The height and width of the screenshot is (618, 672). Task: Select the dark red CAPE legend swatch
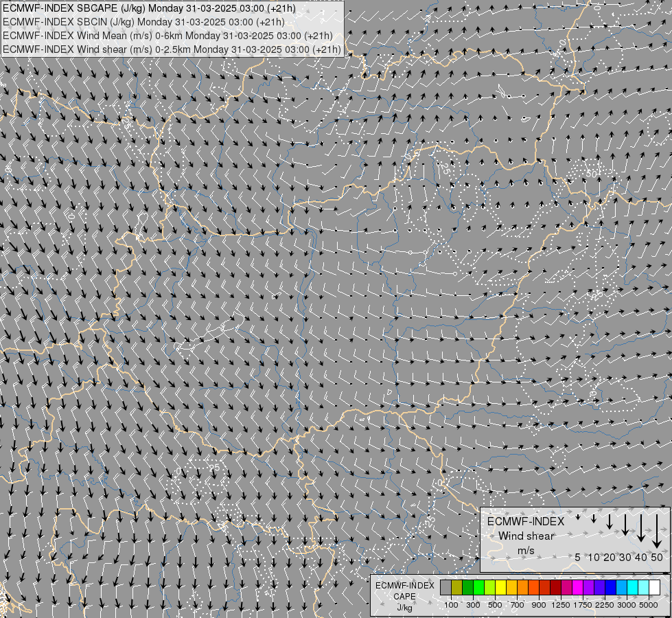pyautogui.click(x=555, y=587)
